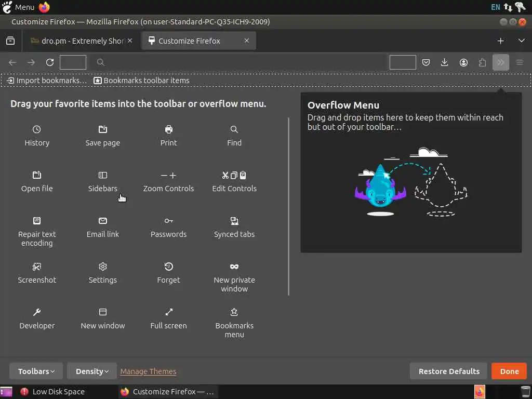This screenshot has height=399, width=532.
Task: Open the trash icon in the taskbar
Action: [525, 392]
